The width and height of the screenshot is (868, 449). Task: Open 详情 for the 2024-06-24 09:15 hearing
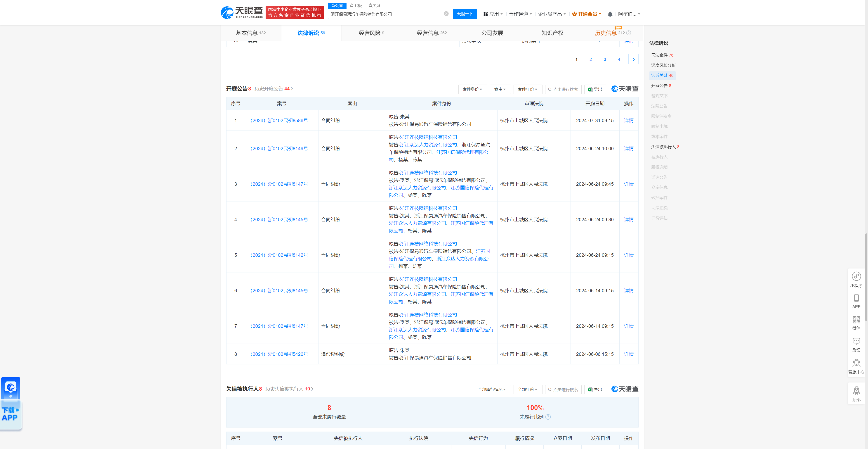coord(628,255)
